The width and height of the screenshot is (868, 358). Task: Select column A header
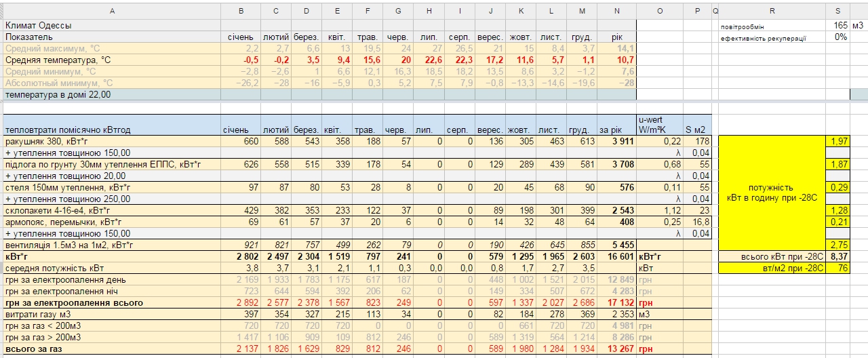tap(113, 11)
